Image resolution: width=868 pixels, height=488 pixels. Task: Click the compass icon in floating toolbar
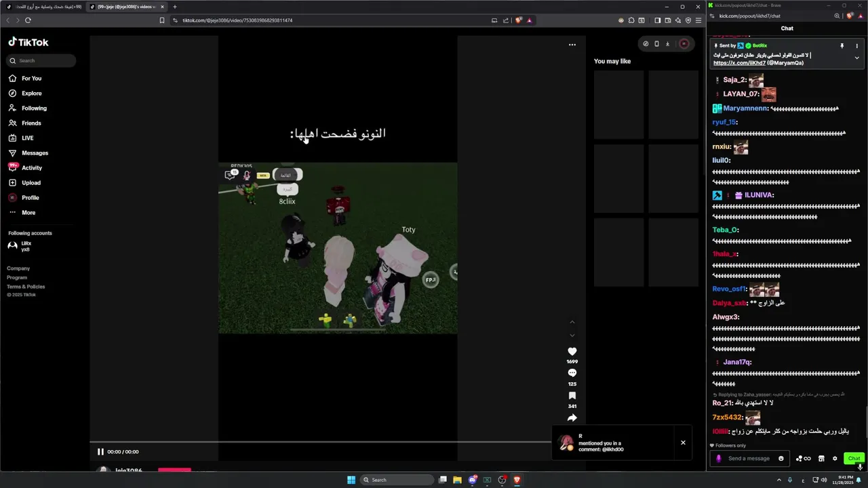pyautogui.click(x=646, y=44)
